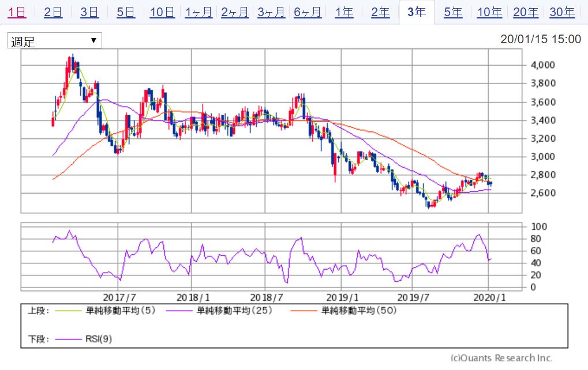The image size is (588, 370).
Task: Click the RSI axis value 100
Action: pyautogui.click(x=539, y=226)
